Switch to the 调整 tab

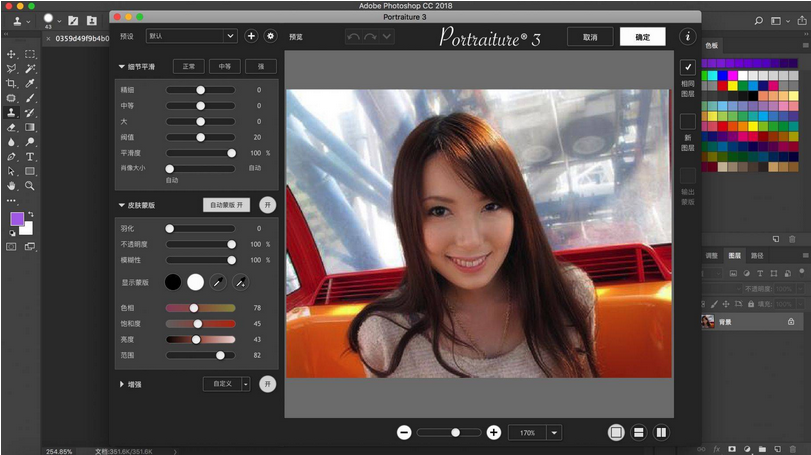tap(711, 255)
